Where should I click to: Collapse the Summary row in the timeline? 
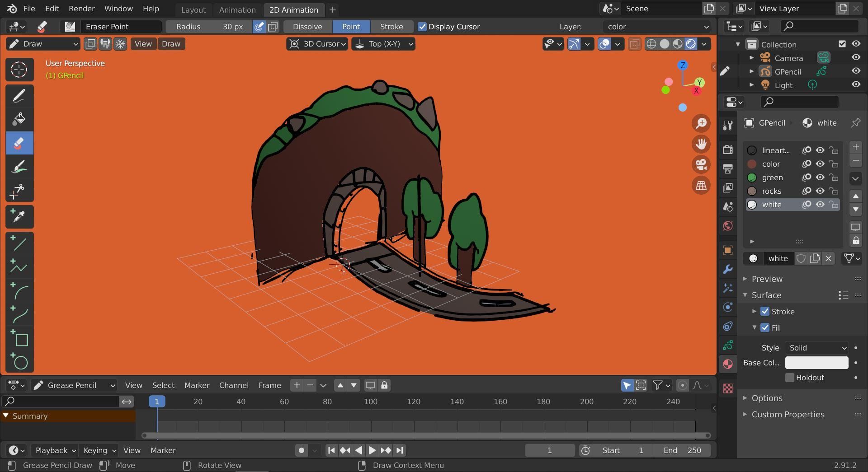[x=6, y=416]
